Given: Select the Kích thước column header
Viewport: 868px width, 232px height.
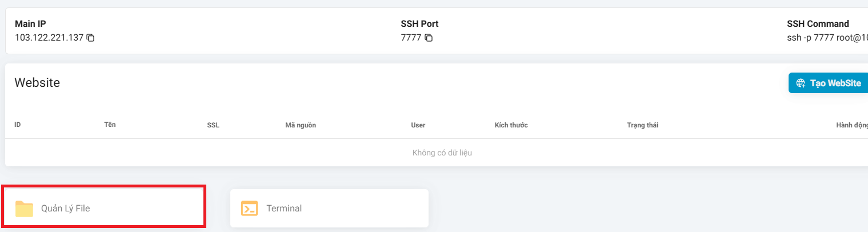Looking at the screenshot, I should [511, 125].
